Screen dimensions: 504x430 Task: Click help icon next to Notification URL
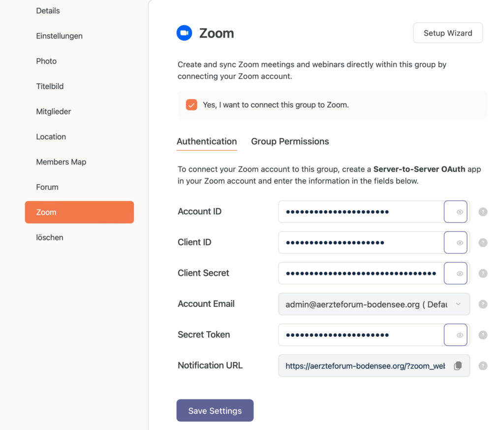click(x=483, y=365)
